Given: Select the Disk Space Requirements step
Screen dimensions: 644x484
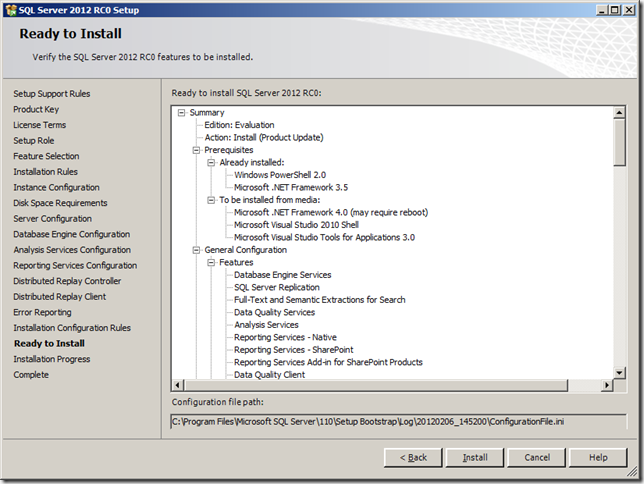Looking at the screenshot, I should tap(60, 203).
